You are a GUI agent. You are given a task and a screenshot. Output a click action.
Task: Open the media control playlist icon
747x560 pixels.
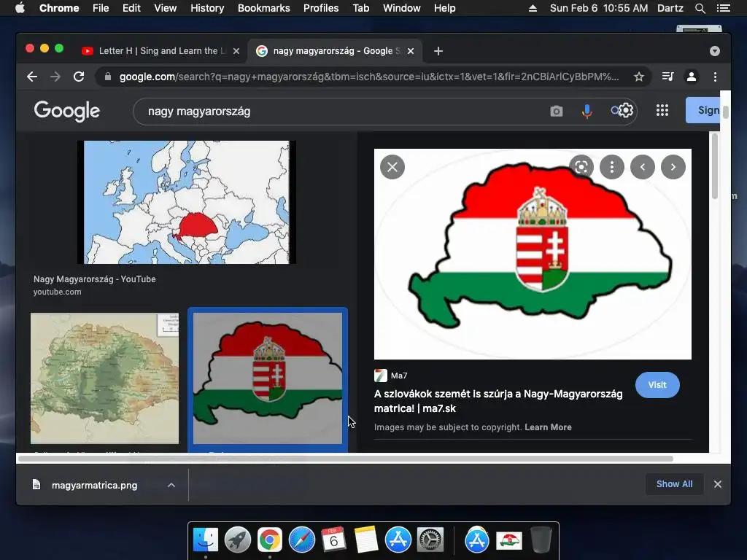coord(668,77)
